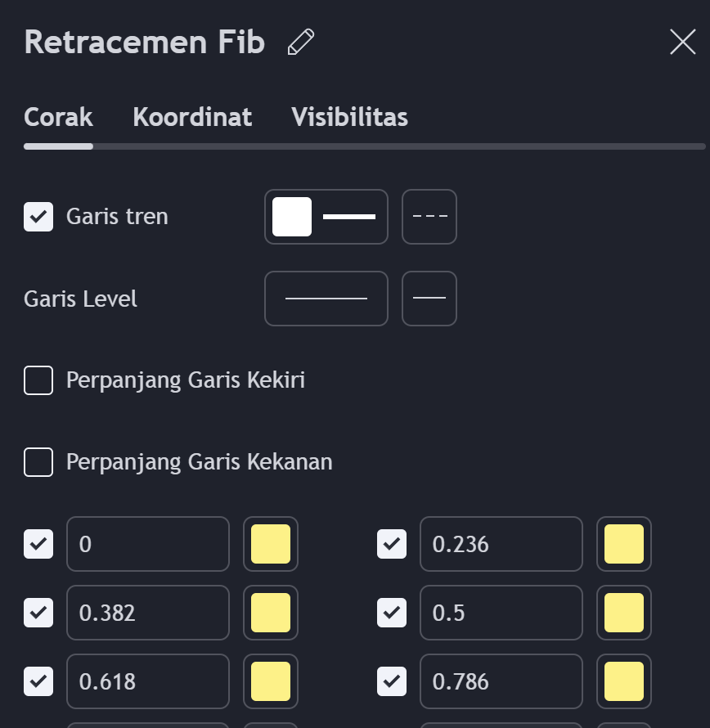
Task: Open the Visibilitas tab
Action: coord(349,117)
